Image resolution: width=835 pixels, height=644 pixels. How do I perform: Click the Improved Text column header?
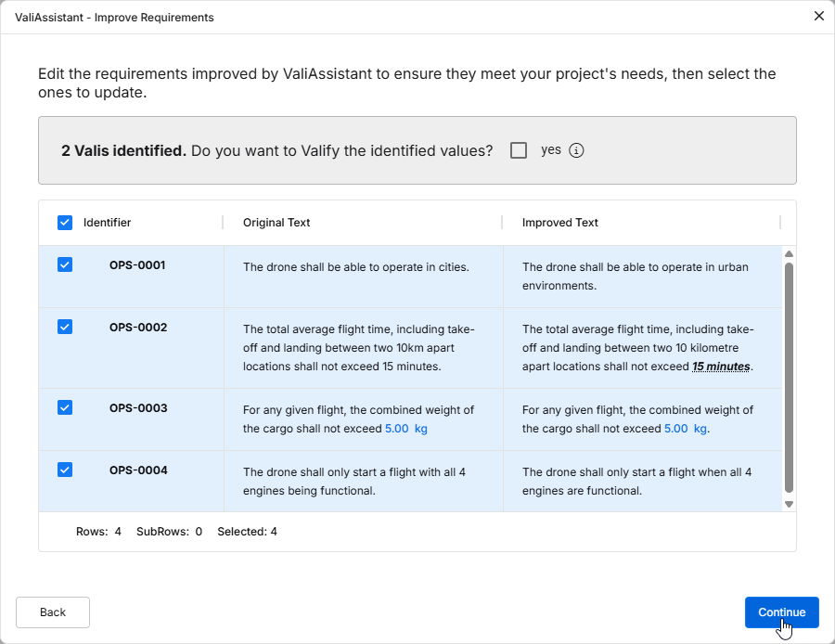[x=559, y=223]
